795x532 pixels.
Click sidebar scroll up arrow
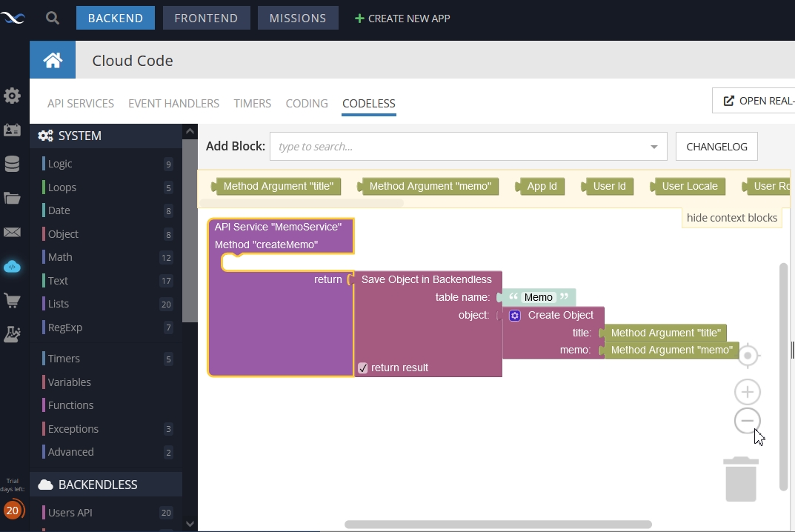(x=190, y=132)
